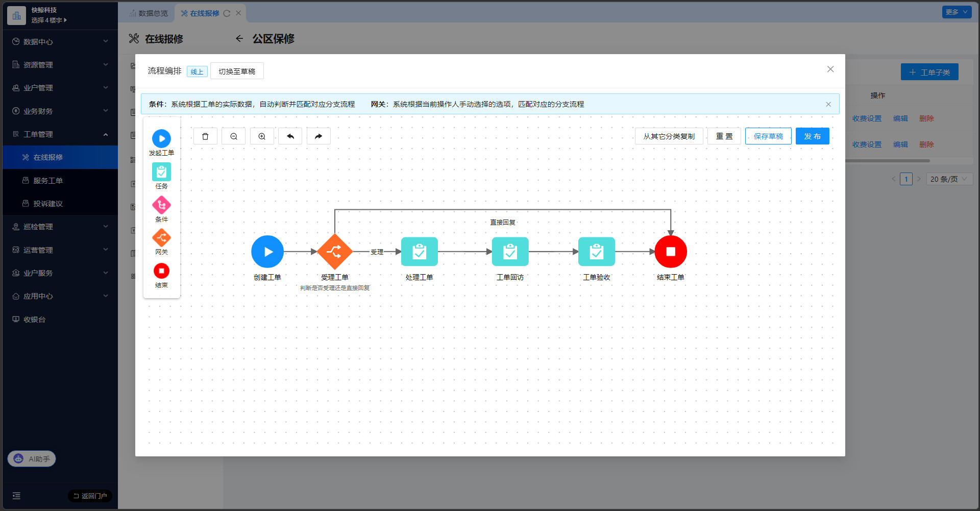980x511 pixels.
Task: Toggle to draft with 切换至草稿 button
Action: point(237,71)
